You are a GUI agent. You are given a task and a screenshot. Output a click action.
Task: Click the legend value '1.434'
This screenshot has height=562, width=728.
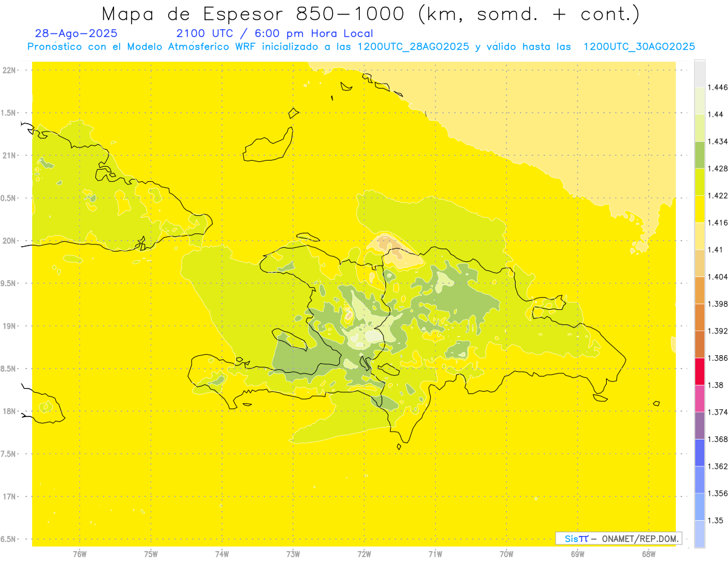716,141
